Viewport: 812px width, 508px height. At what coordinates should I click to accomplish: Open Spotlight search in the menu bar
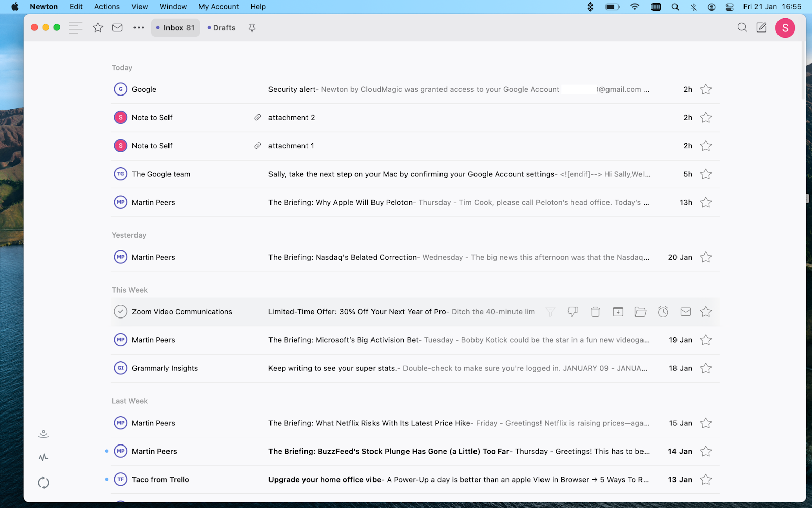tap(675, 7)
